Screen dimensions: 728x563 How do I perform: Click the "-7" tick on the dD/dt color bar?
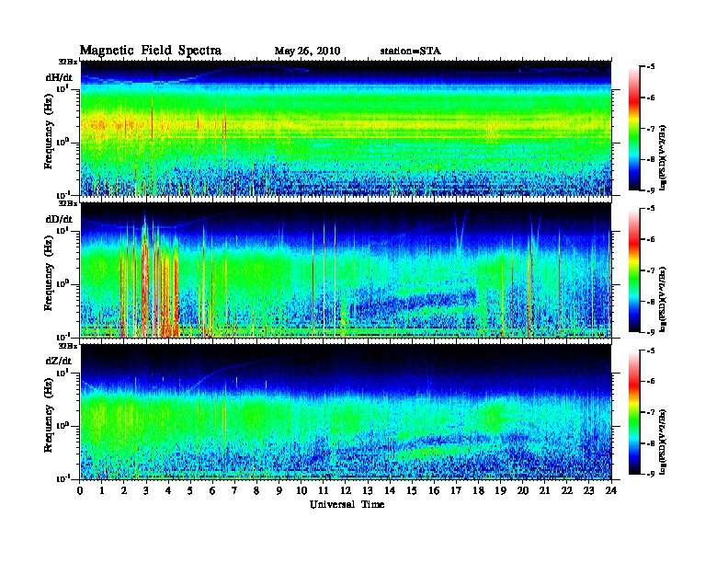(x=651, y=270)
